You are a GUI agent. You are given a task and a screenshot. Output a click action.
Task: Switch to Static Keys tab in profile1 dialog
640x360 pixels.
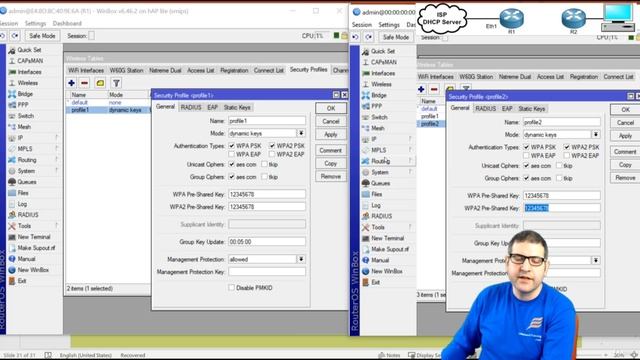click(x=237, y=107)
